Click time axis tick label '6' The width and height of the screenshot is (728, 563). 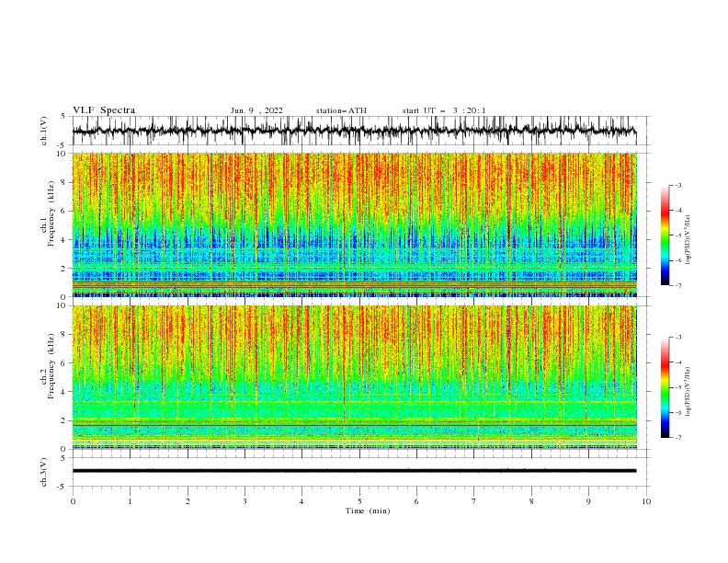[x=416, y=501]
